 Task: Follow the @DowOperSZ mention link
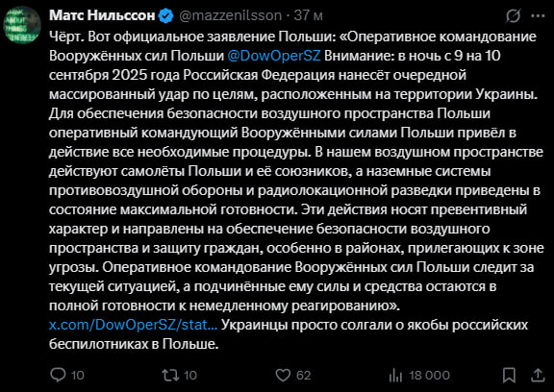tap(274, 56)
